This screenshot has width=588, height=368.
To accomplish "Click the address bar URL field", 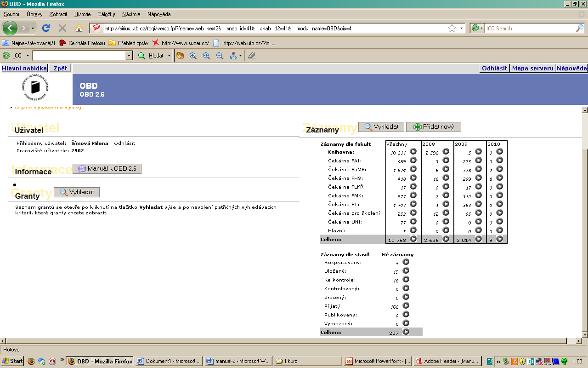I will [275, 28].
